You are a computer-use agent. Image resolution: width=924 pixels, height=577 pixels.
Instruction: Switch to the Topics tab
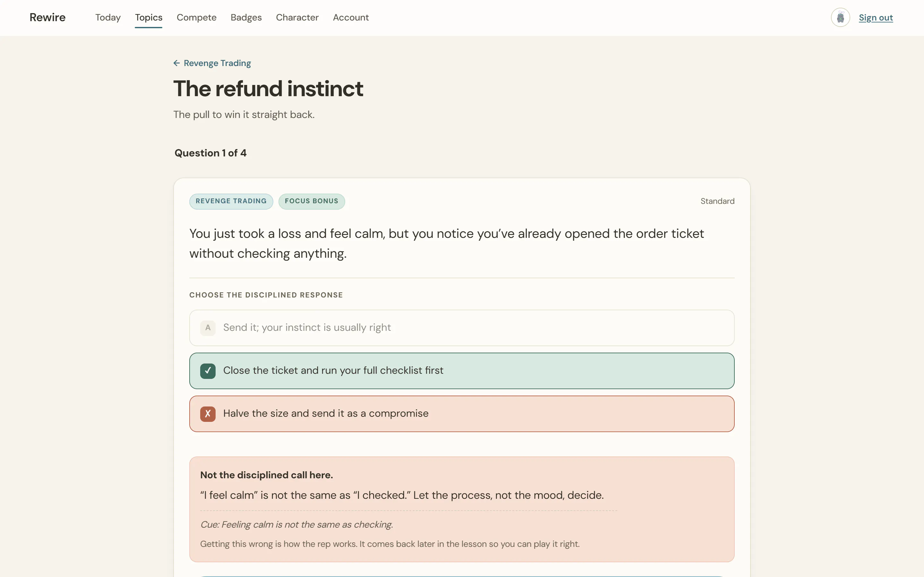149,18
